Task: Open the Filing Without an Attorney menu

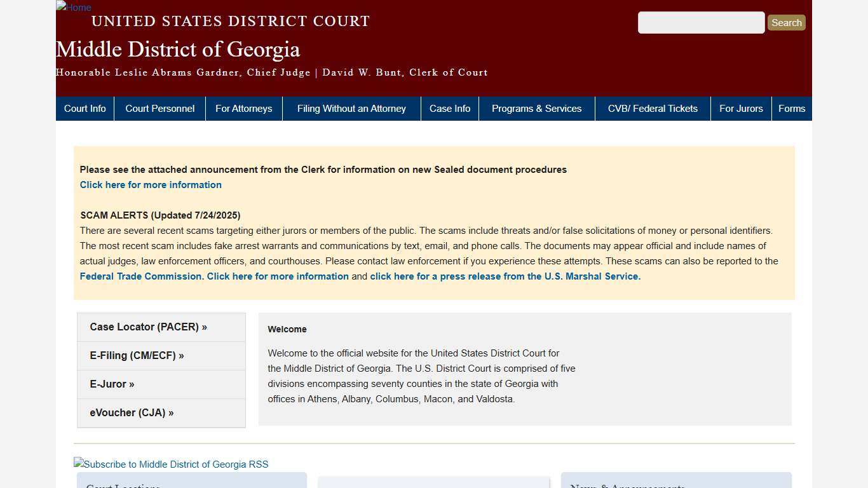Action: click(351, 108)
